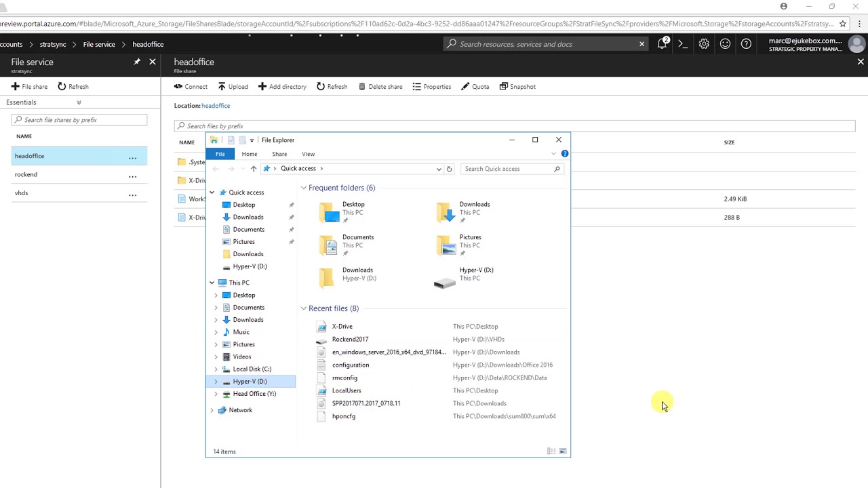Select the rockend file share

coord(79,175)
